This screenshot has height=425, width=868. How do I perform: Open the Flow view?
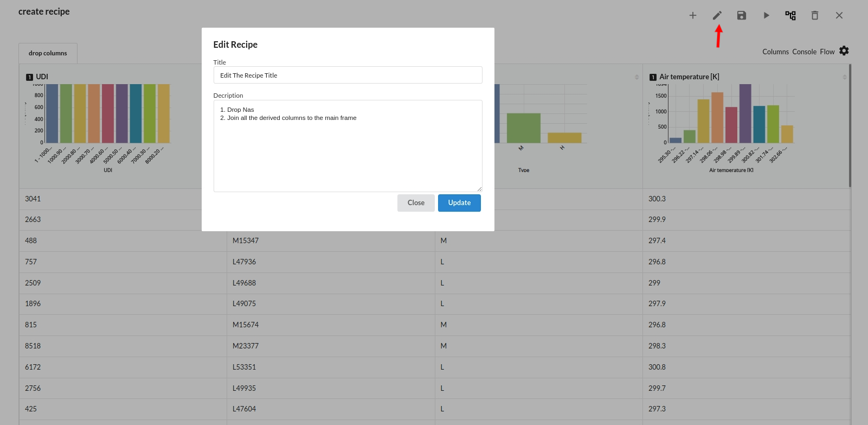click(827, 52)
